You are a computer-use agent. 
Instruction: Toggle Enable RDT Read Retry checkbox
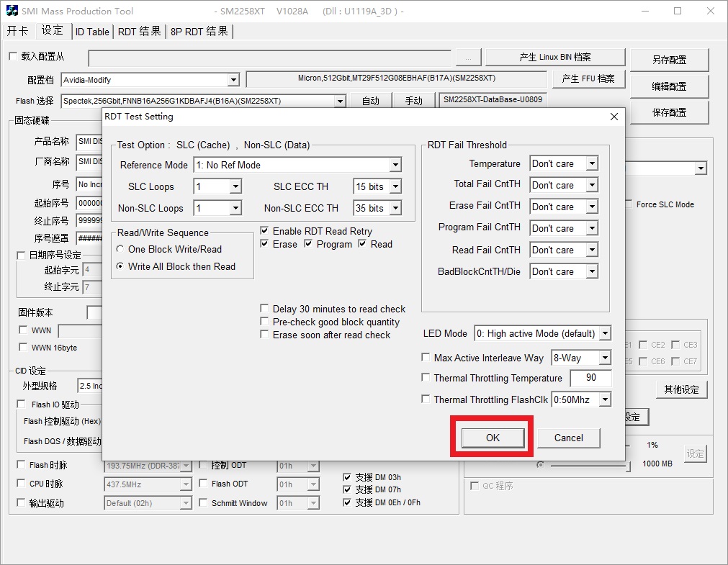[265, 231]
